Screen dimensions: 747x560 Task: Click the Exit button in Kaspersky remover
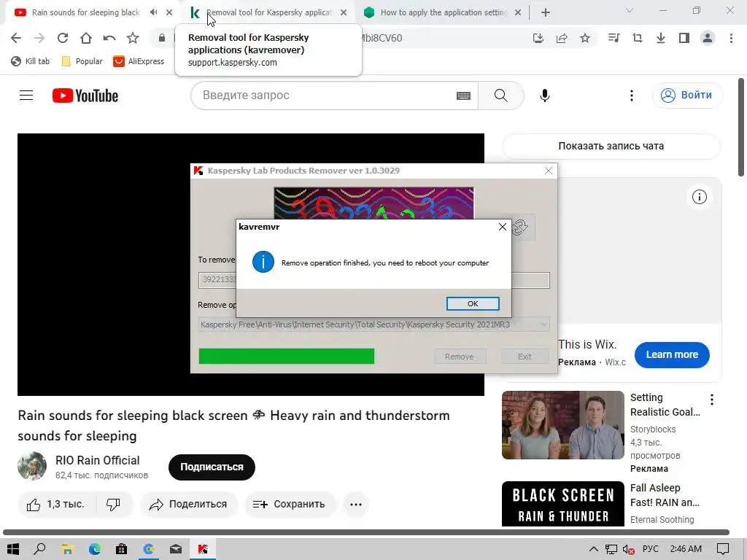click(525, 356)
